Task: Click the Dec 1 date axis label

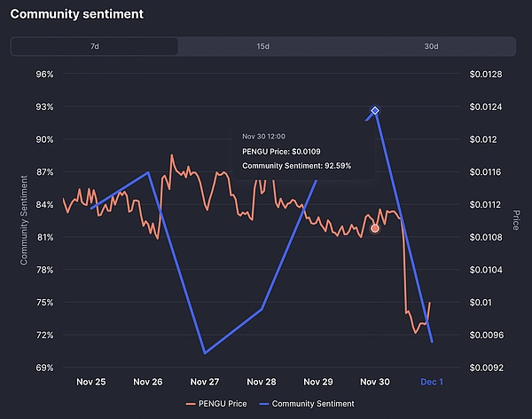Action: (431, 382)
